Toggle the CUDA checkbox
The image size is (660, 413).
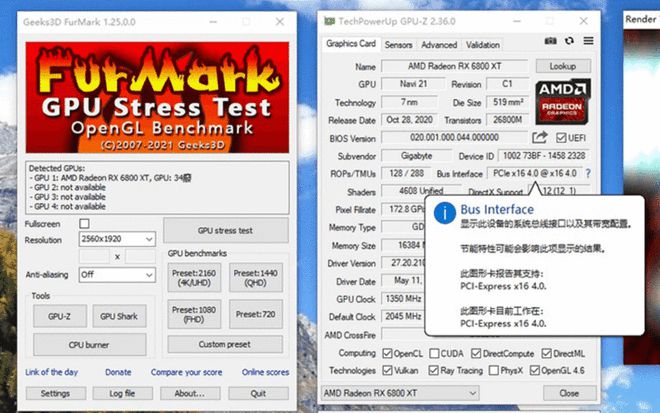(434, 353)
